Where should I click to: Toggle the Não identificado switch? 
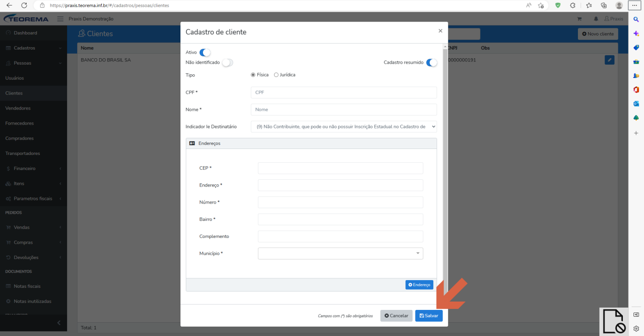[228, 62]
